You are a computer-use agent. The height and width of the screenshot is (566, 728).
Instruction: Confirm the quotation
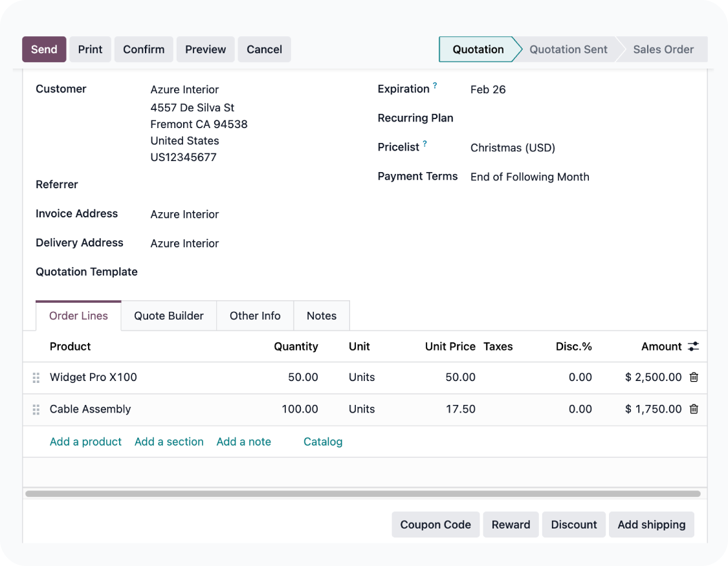144,49
